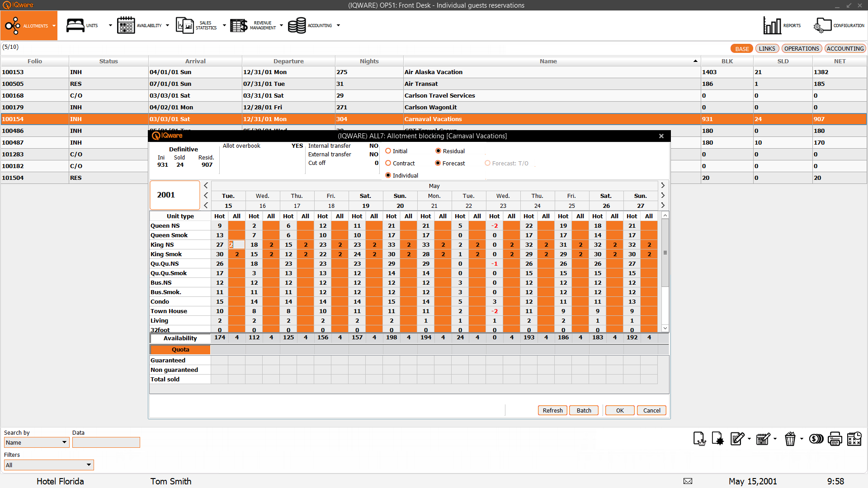Sort by the Folio column header
868x488 pixels.
tap(35, 61)
